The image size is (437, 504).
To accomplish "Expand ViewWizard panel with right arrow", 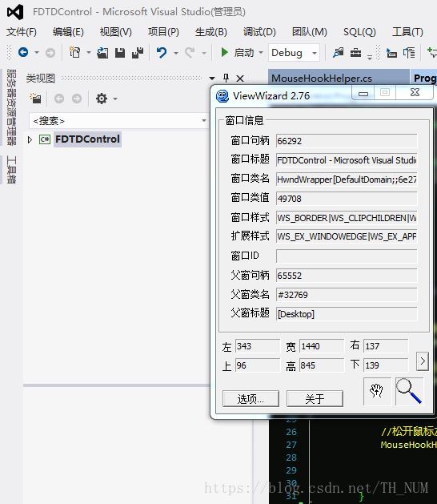I will coord(423,361).
